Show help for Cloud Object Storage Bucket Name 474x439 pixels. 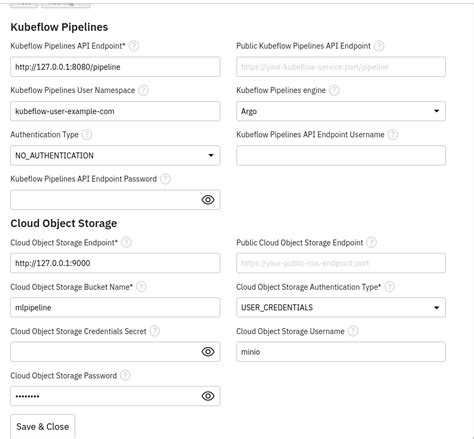(141, 287)
